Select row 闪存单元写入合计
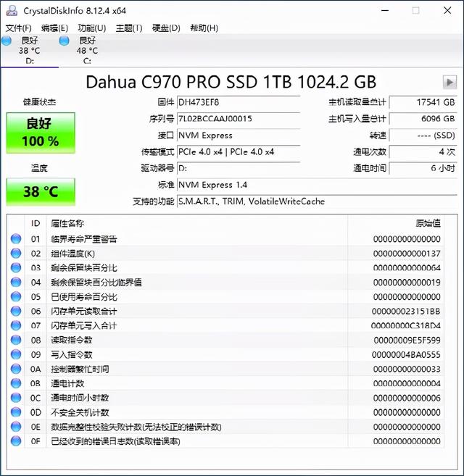 tap(225, 326)
